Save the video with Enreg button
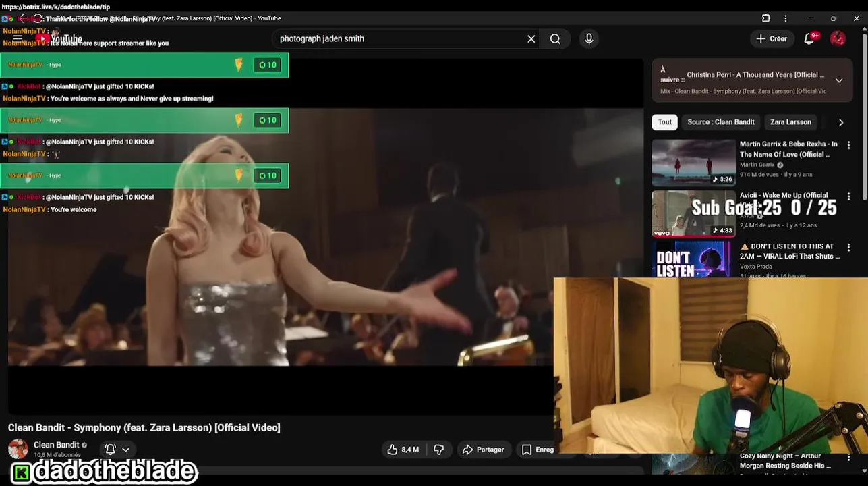 pyautogui.click(x=538, y=450)
